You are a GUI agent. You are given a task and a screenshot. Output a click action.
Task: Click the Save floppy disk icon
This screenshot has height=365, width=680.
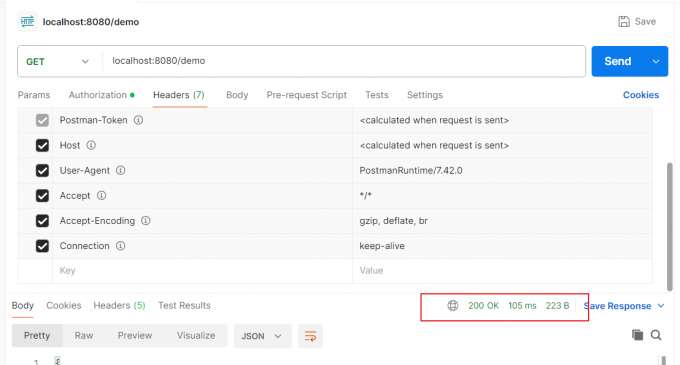(x=624, y=21)
